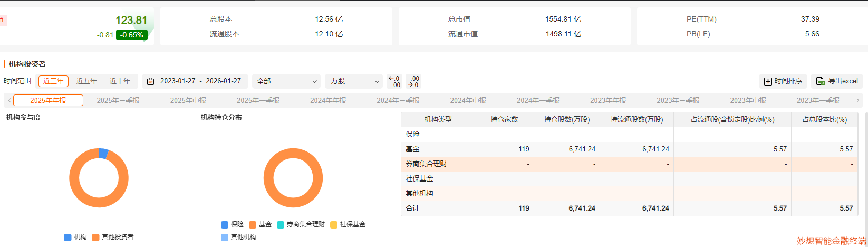Image resolution: width=868 pixels, height=247 pixels.
Task: Switch to the 2024年年报 tab
Action: click(328, 100)
